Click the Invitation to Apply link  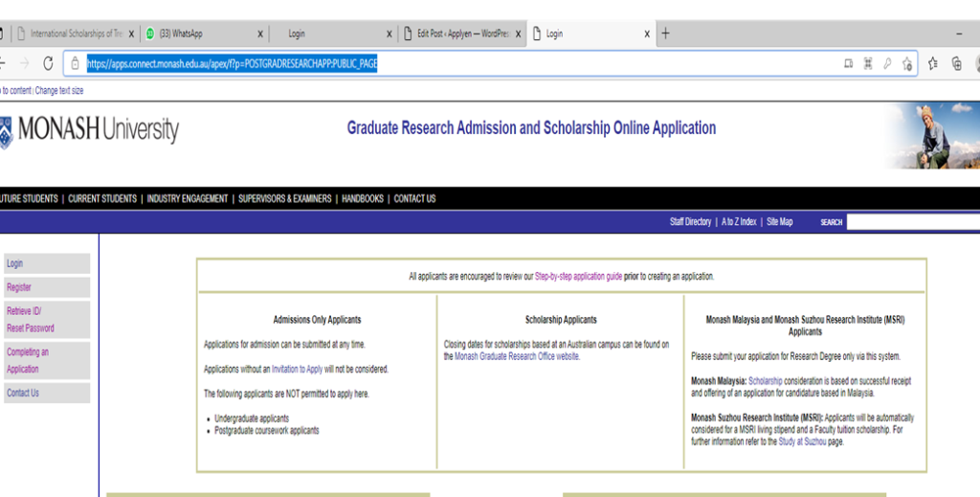pos(297,370)
